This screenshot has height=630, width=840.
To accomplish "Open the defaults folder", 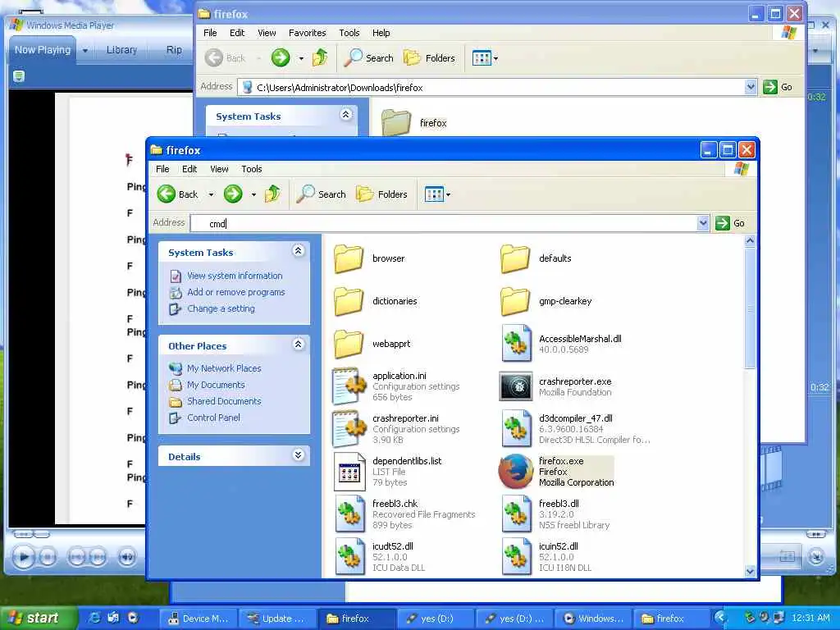I will [x=515, y=258].
